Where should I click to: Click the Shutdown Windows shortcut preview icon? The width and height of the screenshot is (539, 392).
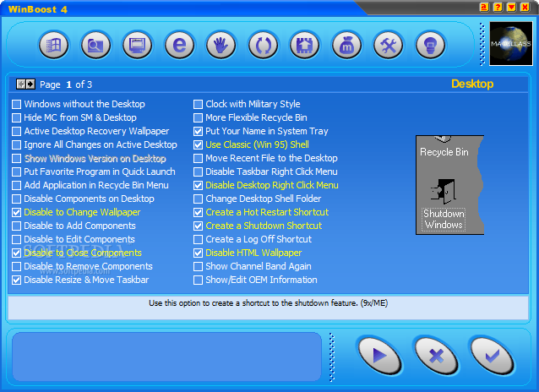point(444,205)
